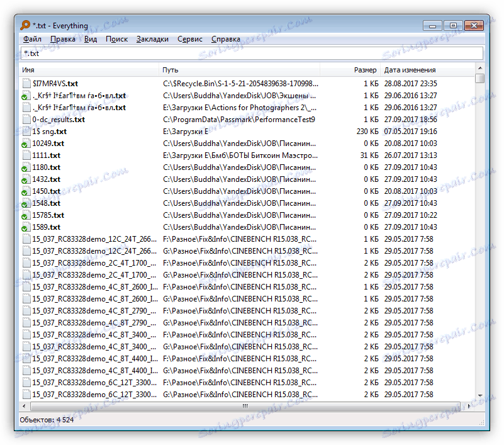Screen dimensions: 504x445
Task: Select file name 15785.txt
Action: click(x=48, y=215)
